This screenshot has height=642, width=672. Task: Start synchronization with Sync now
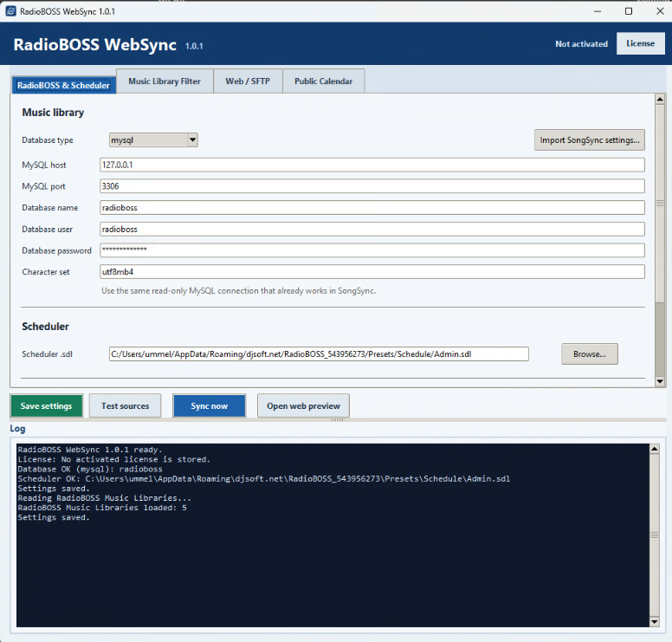[210, 405]
